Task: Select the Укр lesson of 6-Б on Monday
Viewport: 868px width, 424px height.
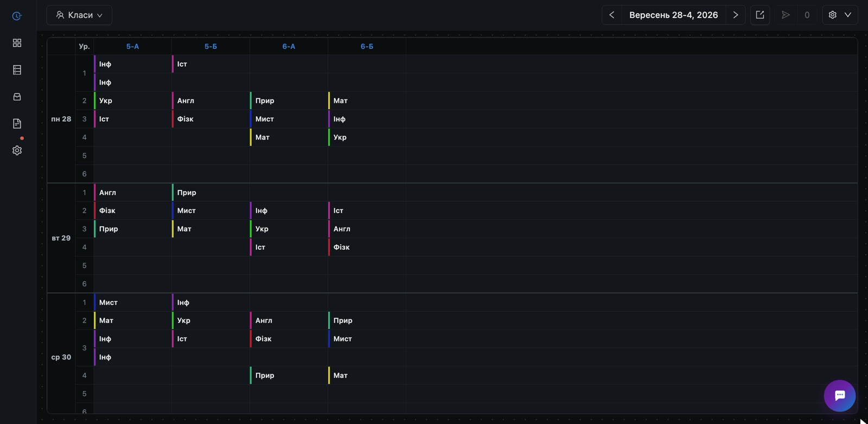Action: tap(367, 137)
